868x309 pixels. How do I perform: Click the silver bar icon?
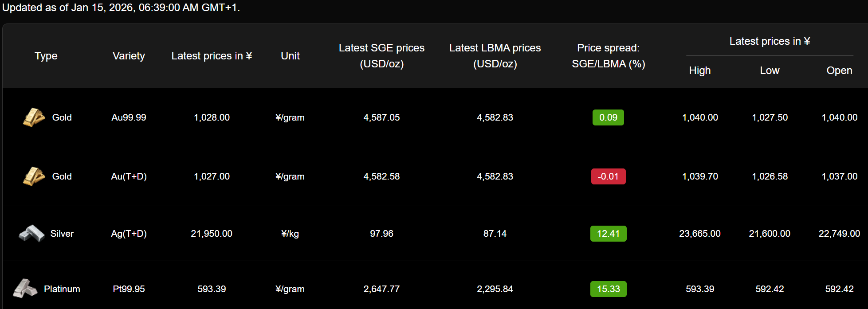point(31,234)
